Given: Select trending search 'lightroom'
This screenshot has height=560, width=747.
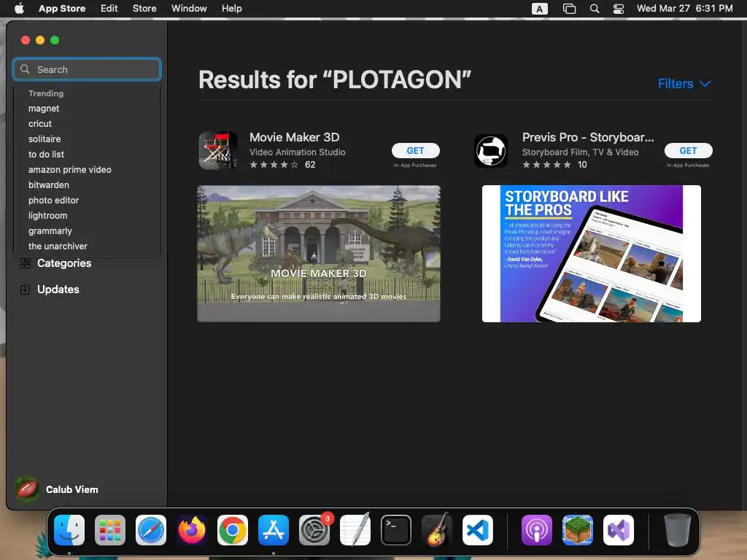Looking at the screenshot, I should coord(47,216).
